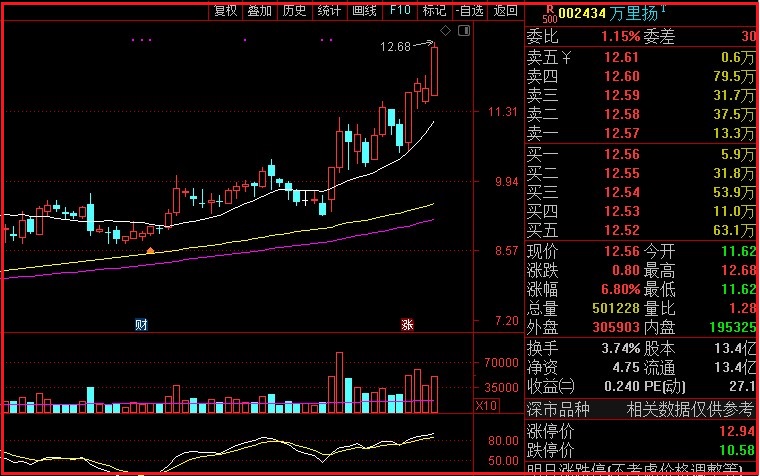Click the latest tall red candlestick

tap(434, 71)
